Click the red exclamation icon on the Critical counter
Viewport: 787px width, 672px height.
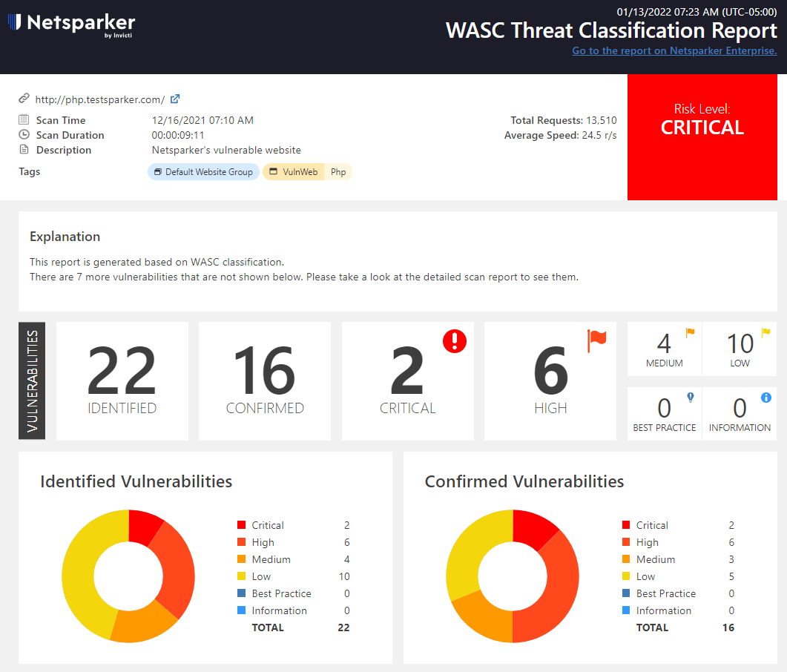(455, 342)
